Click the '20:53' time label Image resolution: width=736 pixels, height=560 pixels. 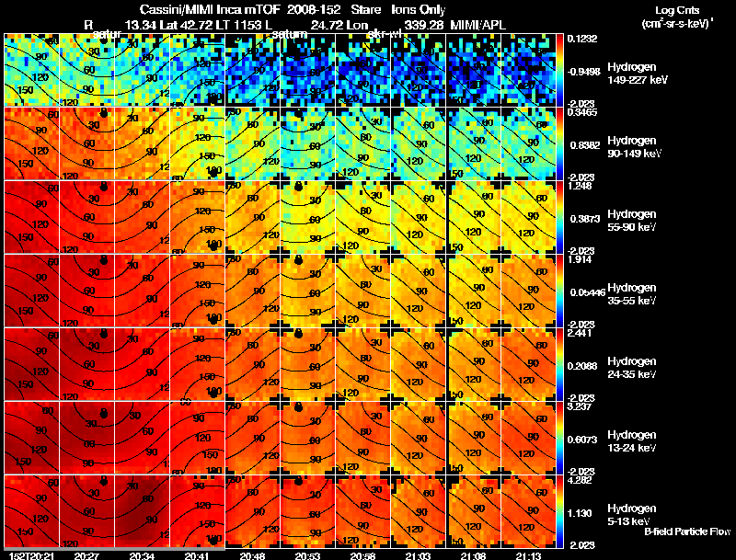click(x=308, y=555)
